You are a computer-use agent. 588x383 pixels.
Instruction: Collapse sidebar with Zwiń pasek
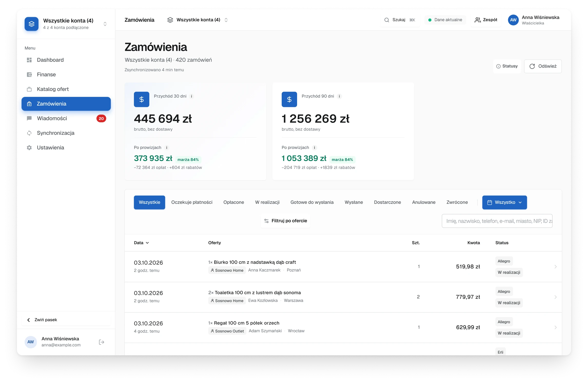[x=66, y=320]
